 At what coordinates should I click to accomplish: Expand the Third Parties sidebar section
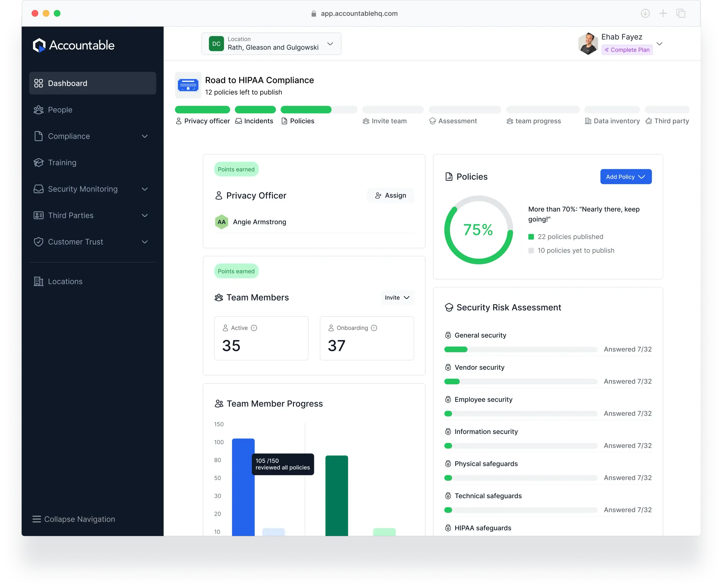click(x=71, y=215)
